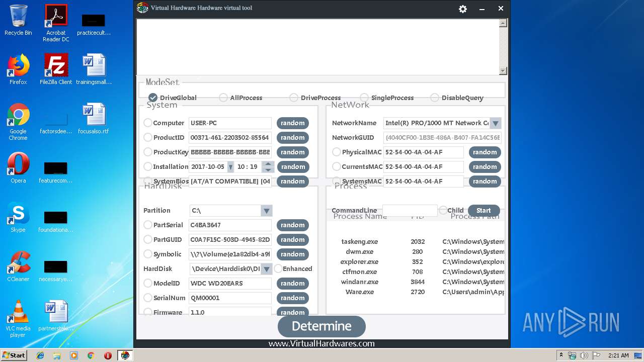
Task: Select DriveProcess mode
Action: tap(294, 98)
